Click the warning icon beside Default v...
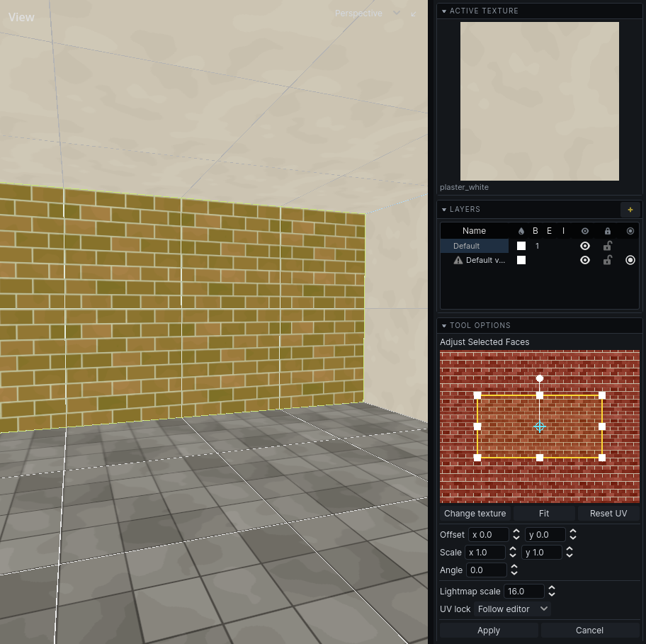The image size is (646, 644). [458, 260]
